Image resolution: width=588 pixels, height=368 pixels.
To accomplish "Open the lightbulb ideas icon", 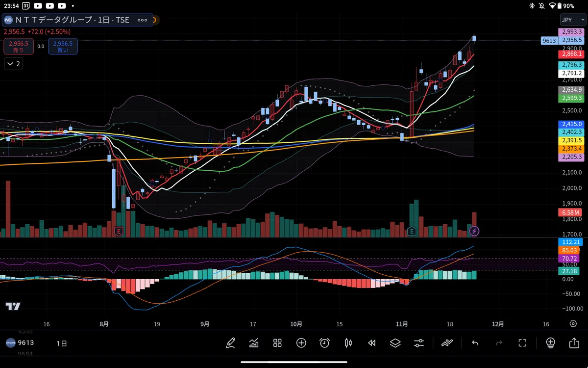I will (x=550, y=343).
